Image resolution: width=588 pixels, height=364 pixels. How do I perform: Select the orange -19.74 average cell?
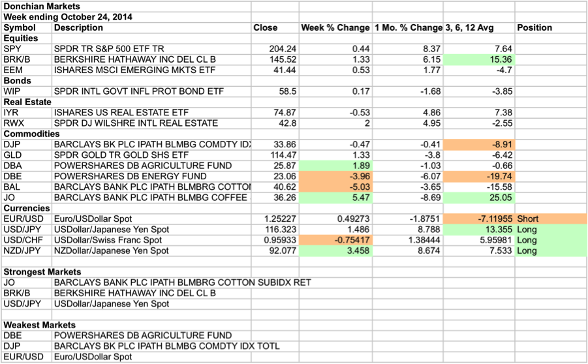tap(479, 176)
